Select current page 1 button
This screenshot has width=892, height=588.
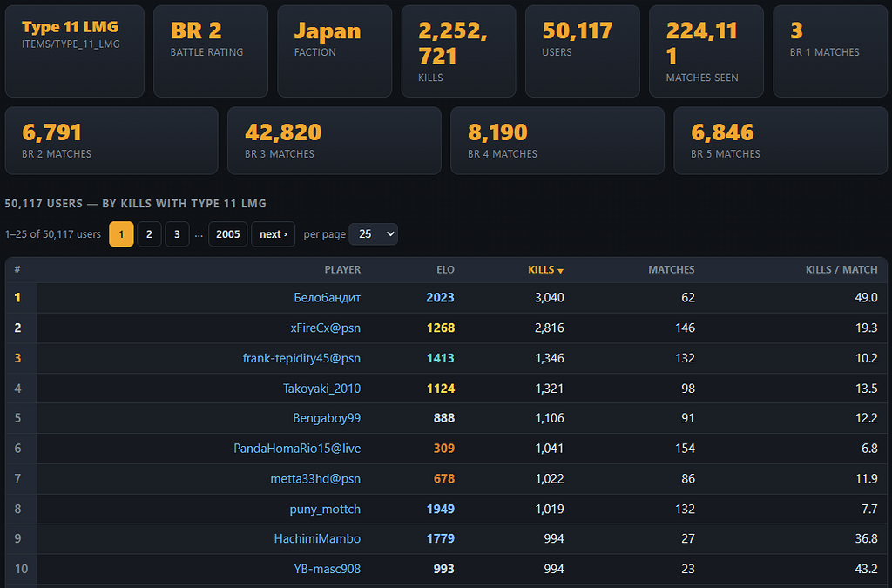tap(121, 234)
